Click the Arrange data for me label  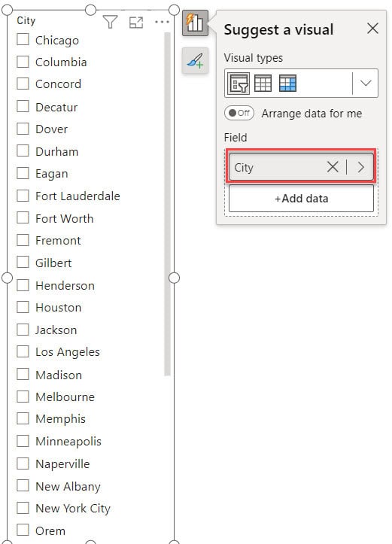(311, 114)
